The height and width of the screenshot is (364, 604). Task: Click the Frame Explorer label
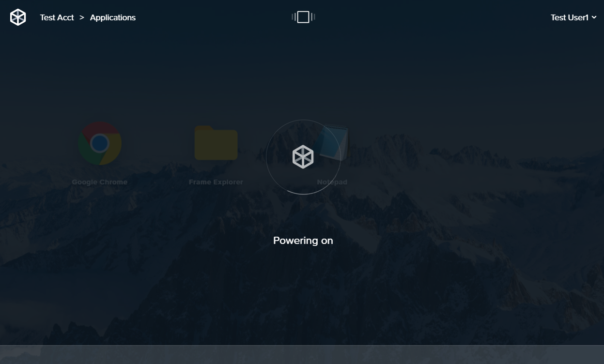pyautogui.click(x=216, y=182)
